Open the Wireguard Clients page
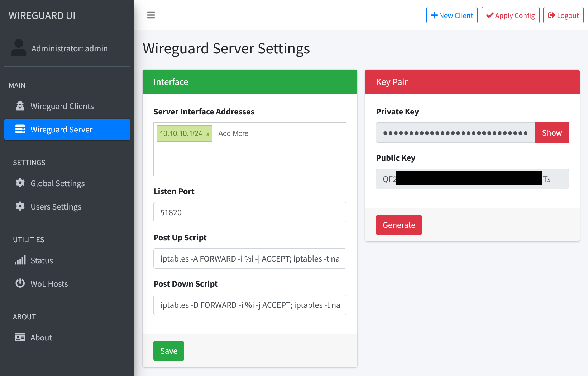 [67, 106]
